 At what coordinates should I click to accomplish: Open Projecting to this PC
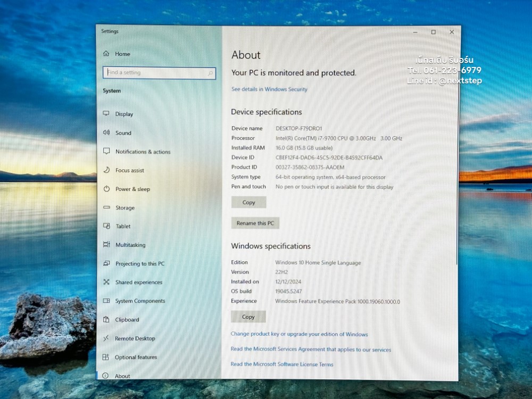point(140,263)
